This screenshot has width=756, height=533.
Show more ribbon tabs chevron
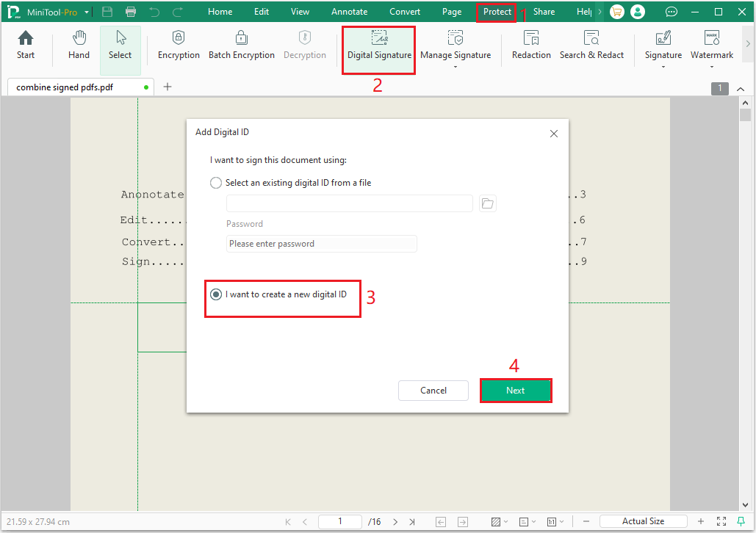click(x=600, y=12)
